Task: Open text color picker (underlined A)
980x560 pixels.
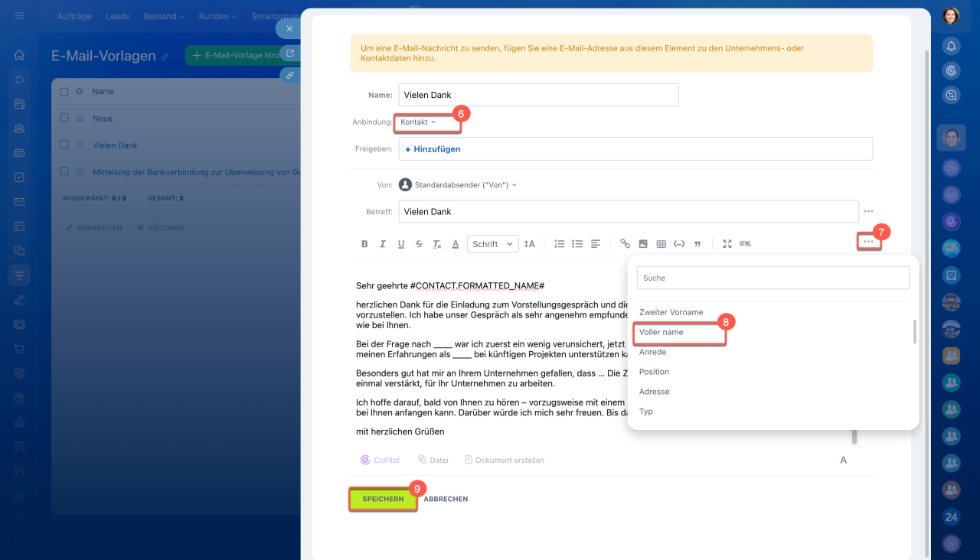Action: (456, 244)
